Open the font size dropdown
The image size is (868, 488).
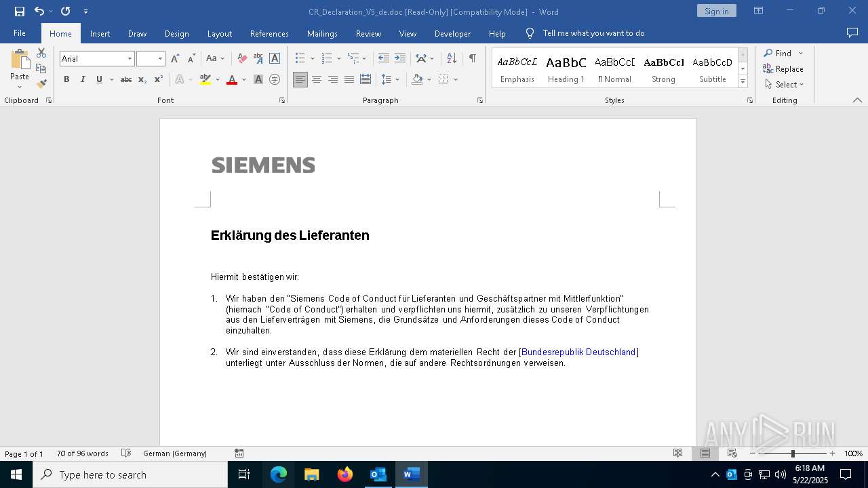[160, 59]
